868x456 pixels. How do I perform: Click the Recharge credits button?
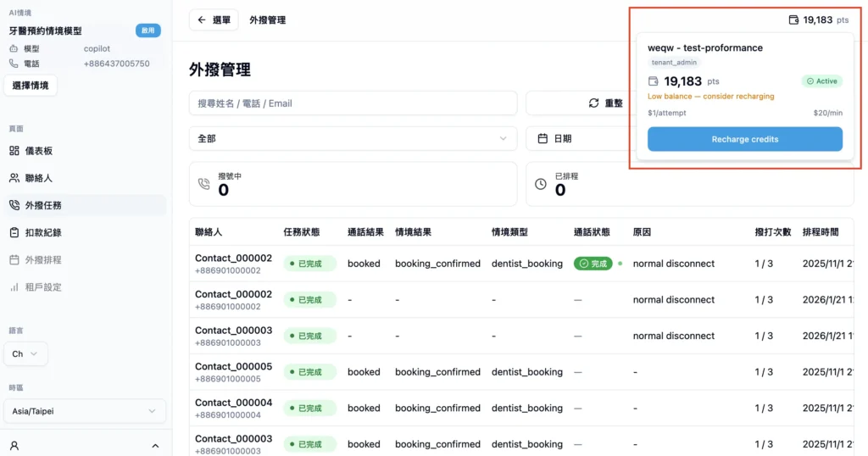click(x=745, y=139)
